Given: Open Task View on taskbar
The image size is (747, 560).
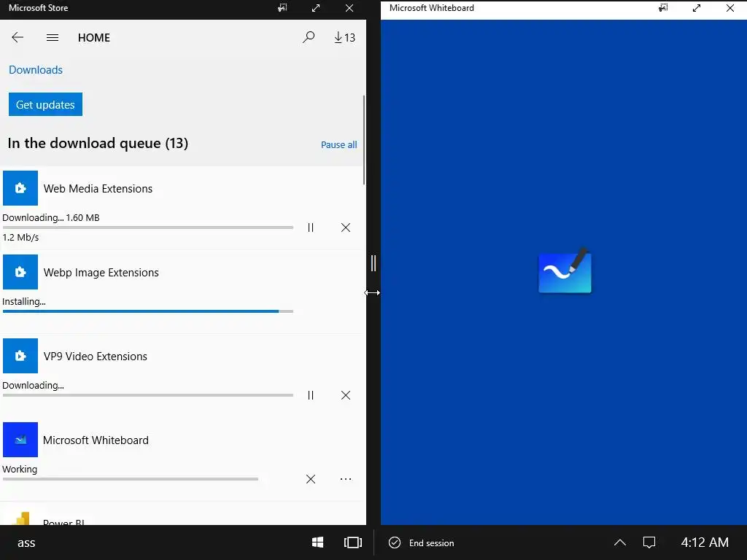Looking at the screenshot, I should pos(353,542).
